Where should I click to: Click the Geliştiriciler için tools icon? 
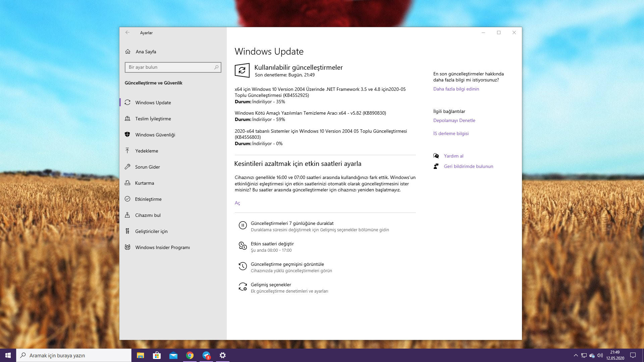(127, 231)
